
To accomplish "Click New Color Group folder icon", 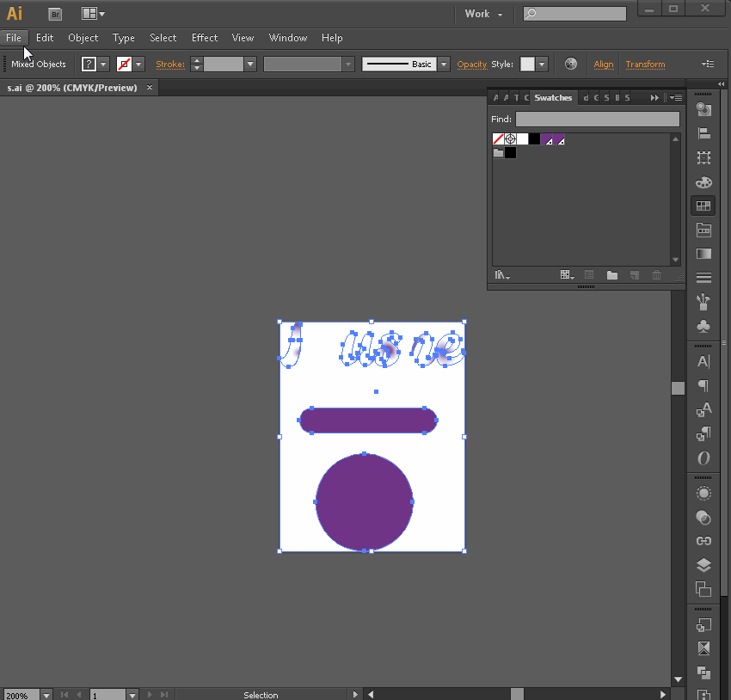I will pyautogui.click(x=612, y=275).
